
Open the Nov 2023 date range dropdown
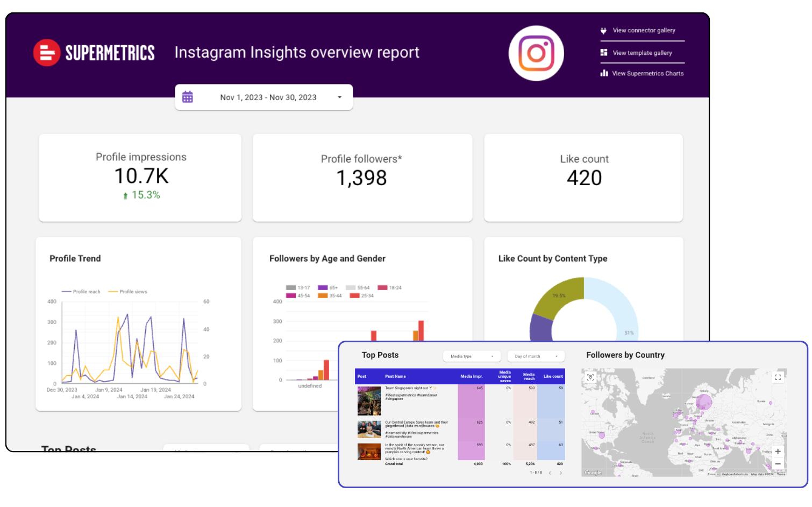click(x=339, y=97)
